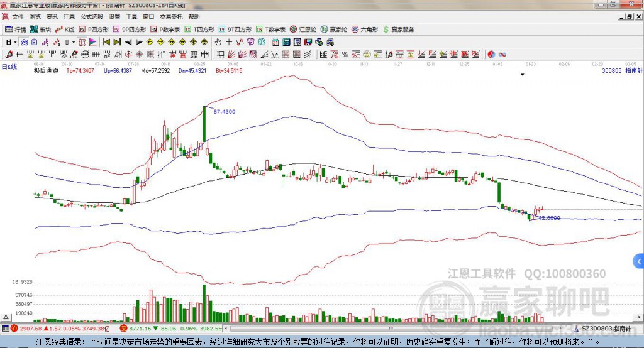Expand the side panel with blue chevron button
This screenshot has width=644, height=348.
[x=639, y=261]
